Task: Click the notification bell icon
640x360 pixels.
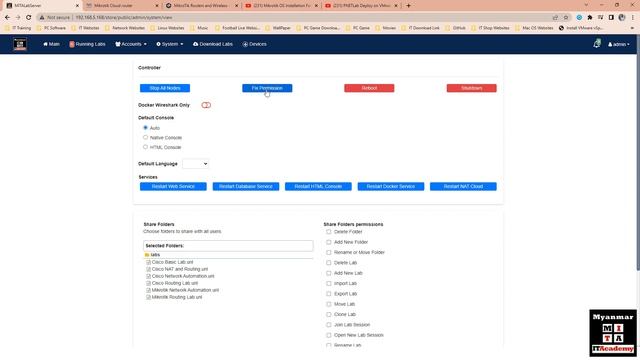Action: 597,43
